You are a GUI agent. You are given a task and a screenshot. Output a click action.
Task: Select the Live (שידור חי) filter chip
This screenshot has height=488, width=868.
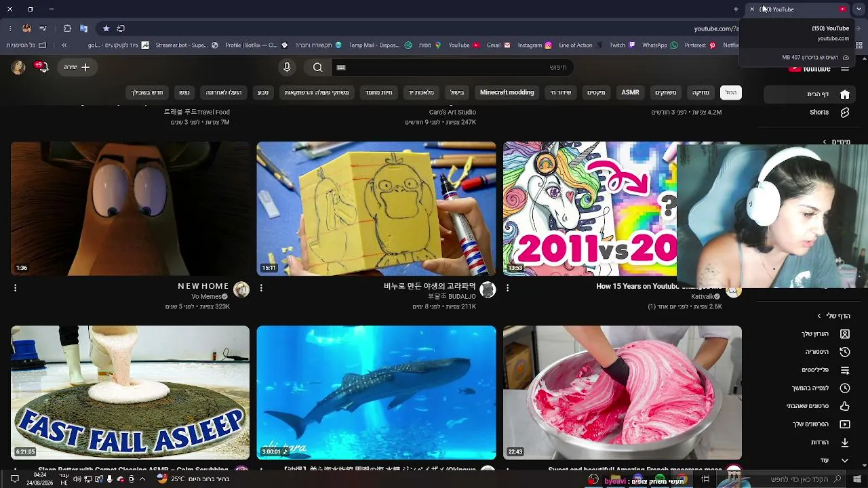pos(561,92)
